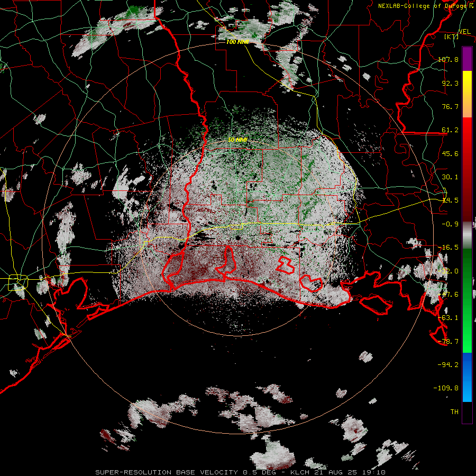Click the NEXLAB-College of DuPage credit text

tap(425, 6)
